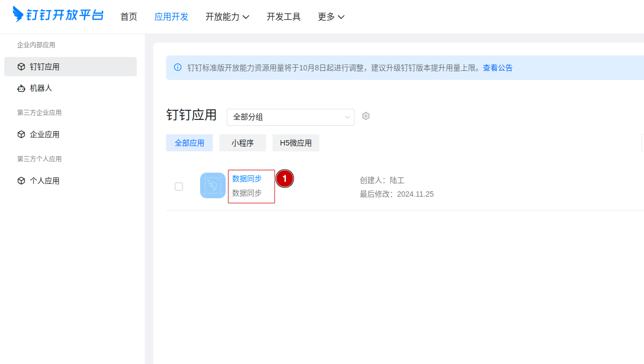This screenshot has height=364, width=644.
Task: Click the cube icon beside 企业应用
Action: pos(21,134)
